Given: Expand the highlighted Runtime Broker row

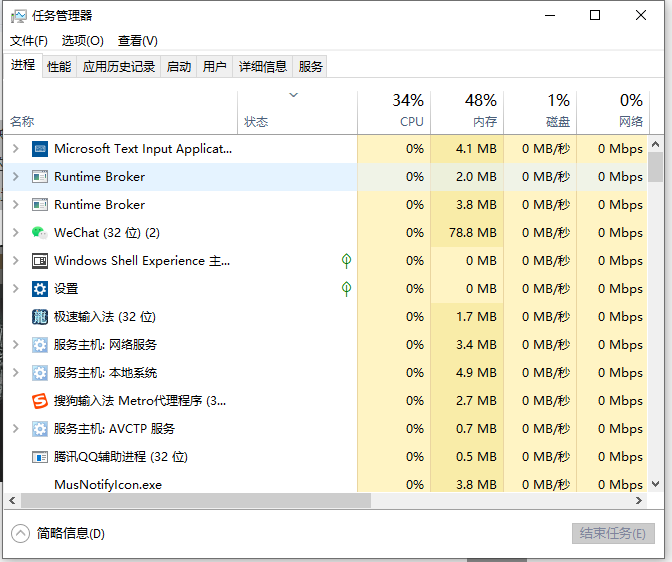Looking at the screenshot, I should pyautogui.click(x=15, y=177).
